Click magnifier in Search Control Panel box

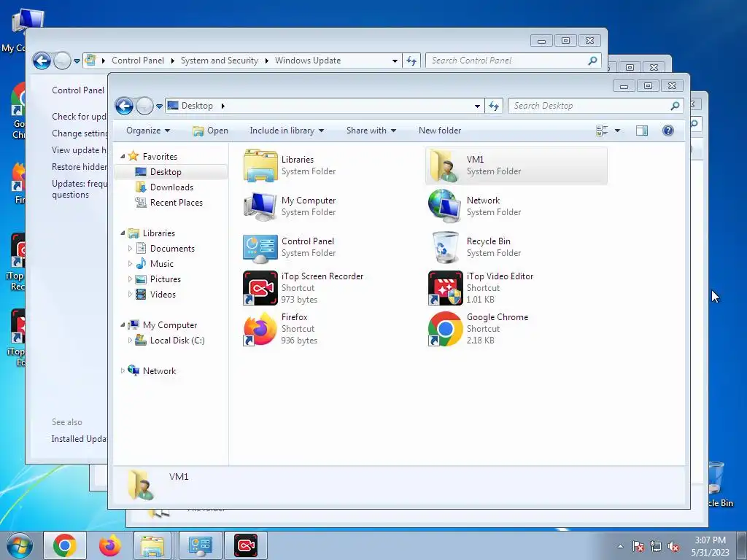[592, 61]
